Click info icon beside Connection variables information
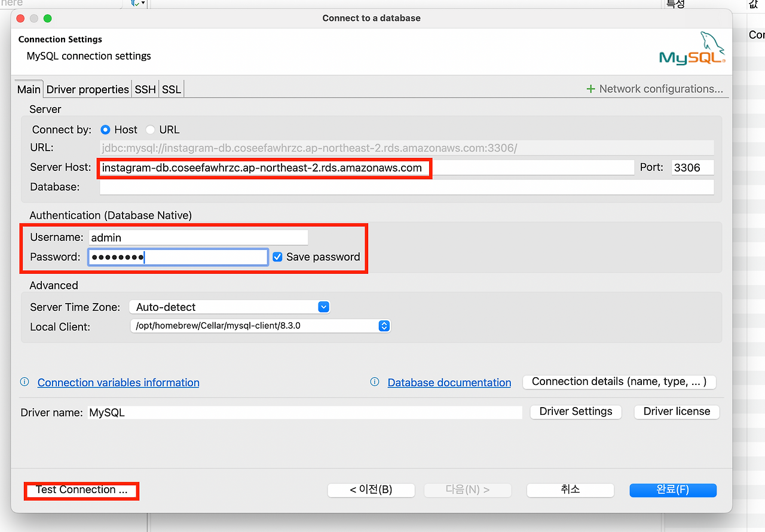The image size is (765, 532). pos(25,382)
